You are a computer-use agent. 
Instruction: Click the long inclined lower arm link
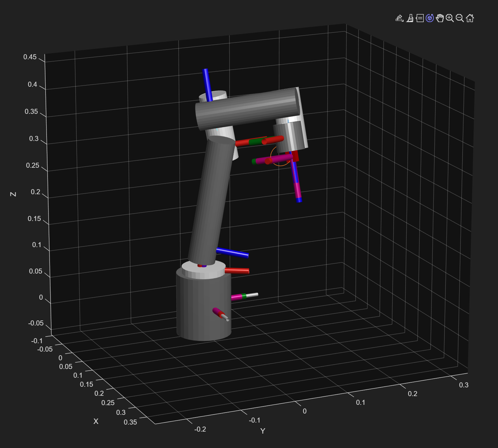212,201
